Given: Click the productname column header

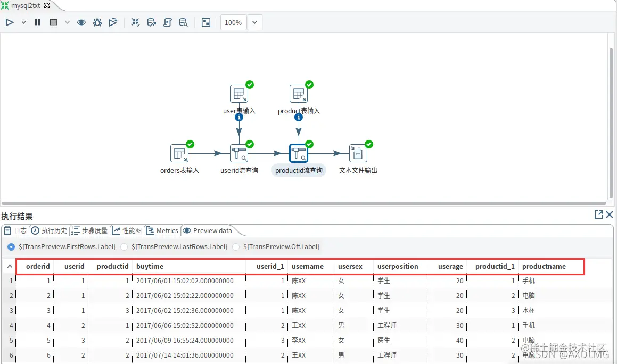Looking at the screenshot, I should [551, 267].
